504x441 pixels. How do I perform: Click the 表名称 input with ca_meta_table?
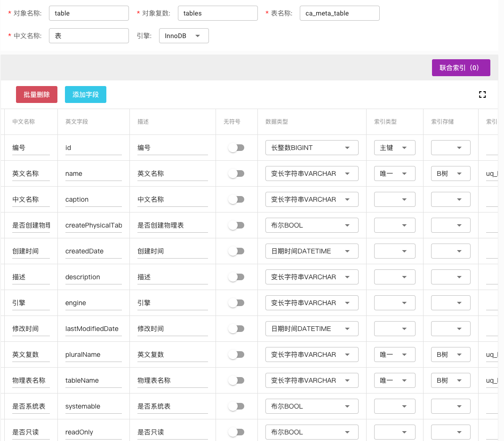click(x=339, y=13)
